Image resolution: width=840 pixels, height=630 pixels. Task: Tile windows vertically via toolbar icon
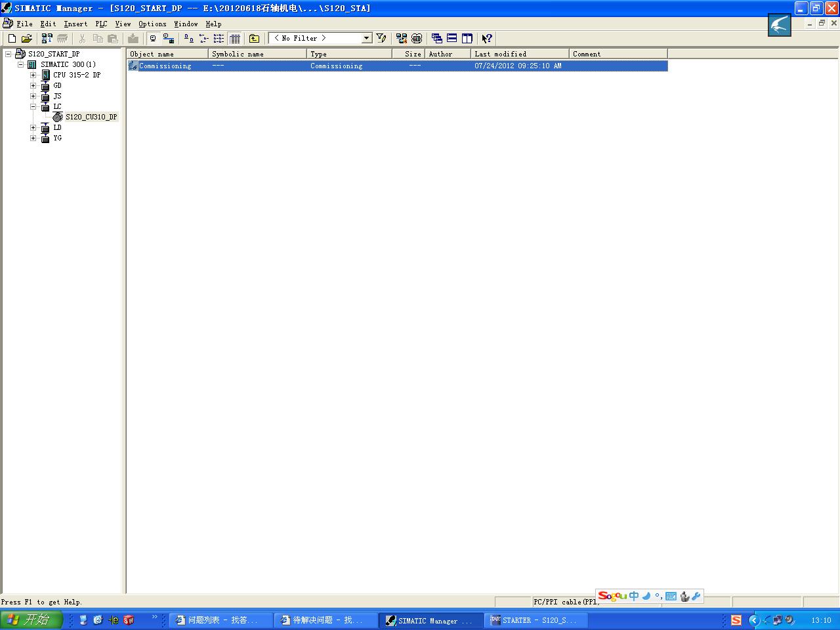(x=467, y=39)
